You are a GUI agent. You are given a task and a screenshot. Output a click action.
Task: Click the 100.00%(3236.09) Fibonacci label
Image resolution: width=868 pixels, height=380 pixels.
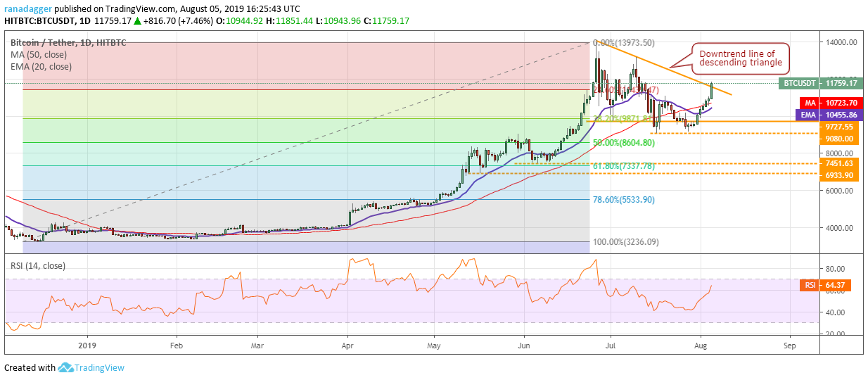(626, 242)
